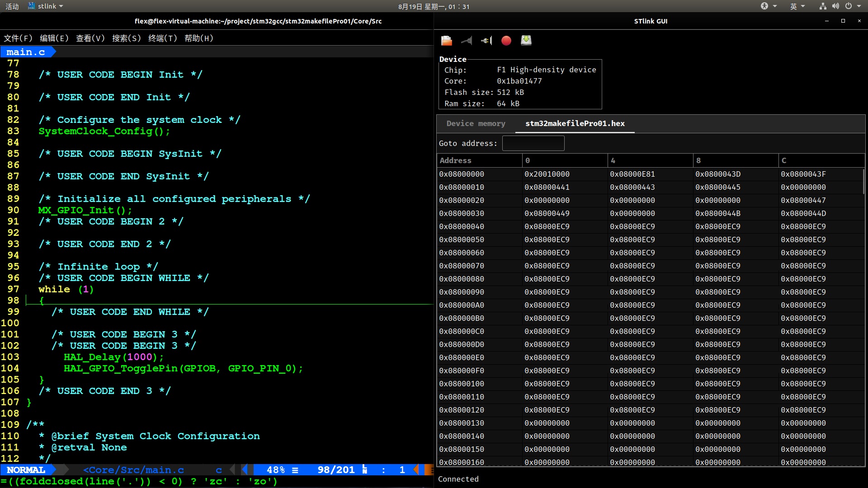Click the flash download to device icon
Image resolution: width=868 pixels, height=488 pixels.
pyautogui.click(x=526, y=41)
